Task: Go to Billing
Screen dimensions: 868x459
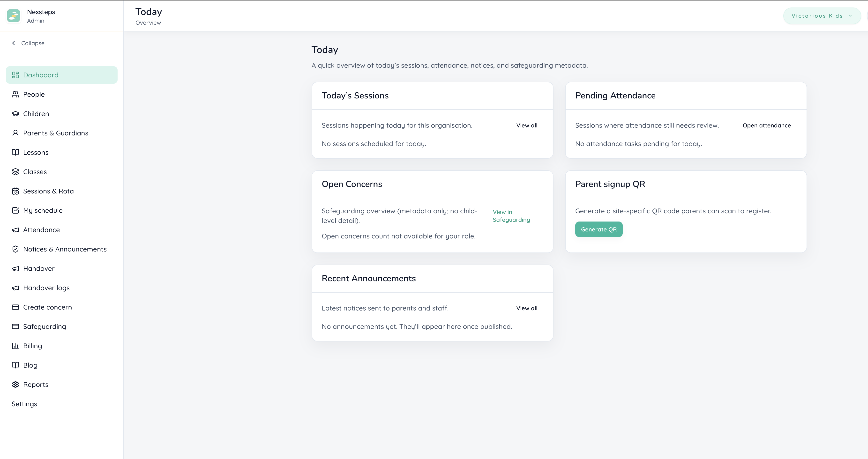Action: click(62, 346)
